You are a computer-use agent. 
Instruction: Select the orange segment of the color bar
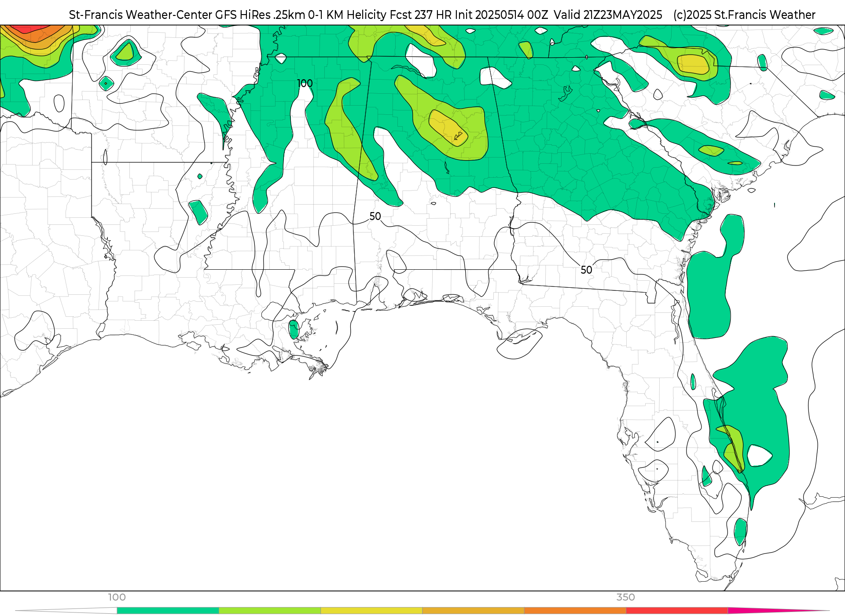(575, 611)
